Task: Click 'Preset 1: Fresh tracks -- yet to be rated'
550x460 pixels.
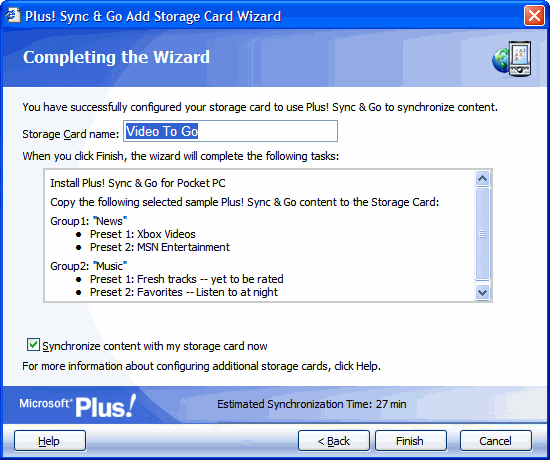Action: tap(187, 279)
